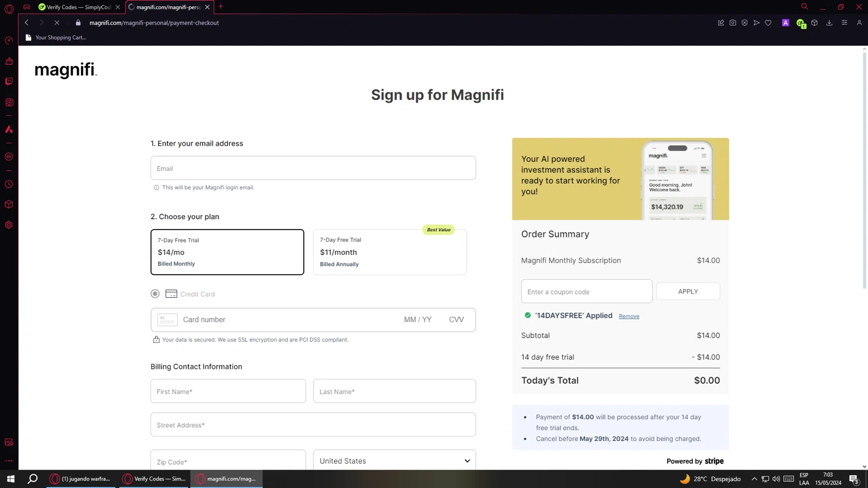The width and height of the screenshot is (868, 488).
Task: Open the purple A extension icon
Action: (x=785, y=23)
